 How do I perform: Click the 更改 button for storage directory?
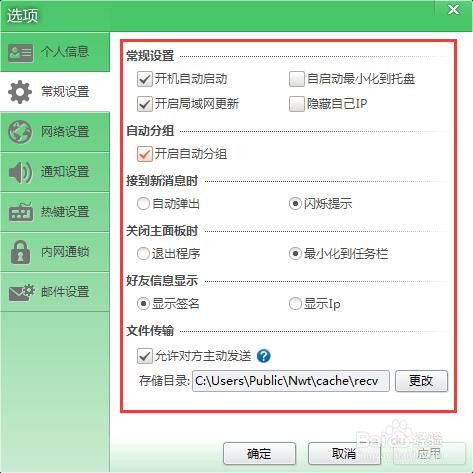click(x=421, y=381)
